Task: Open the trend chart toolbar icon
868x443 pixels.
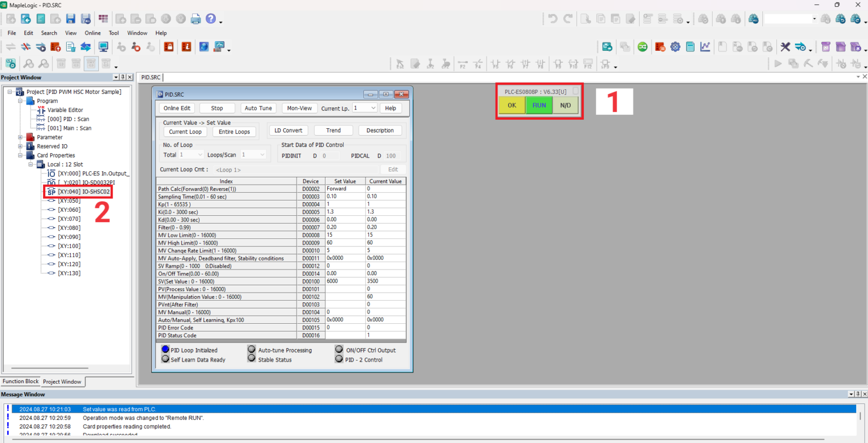Action: point(705,46)
